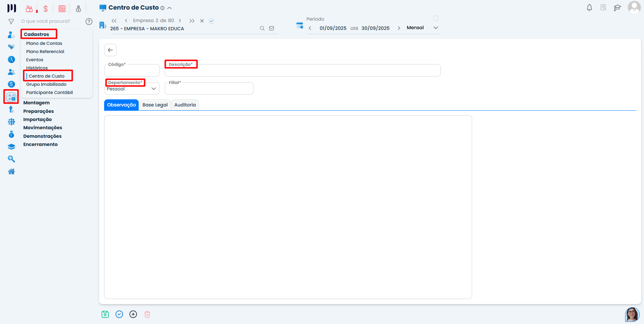This screenshot has width=644, height=324.
Task: Open the money bag module icon
Action: tap(78, 9)
